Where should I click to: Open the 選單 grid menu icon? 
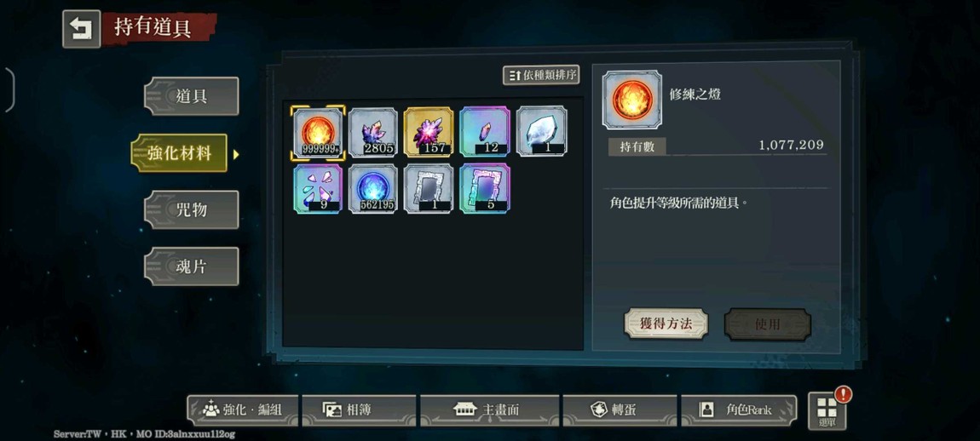pos(827,410)
